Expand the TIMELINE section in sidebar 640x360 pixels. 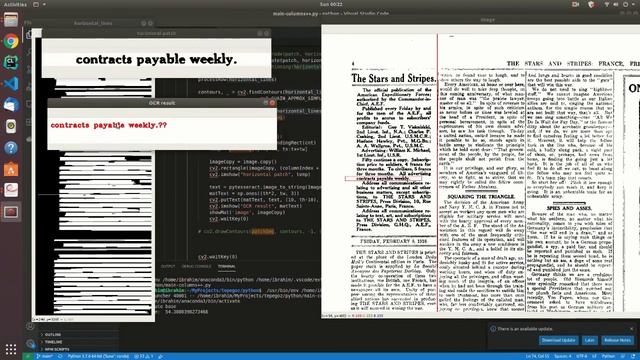(53, 342)
